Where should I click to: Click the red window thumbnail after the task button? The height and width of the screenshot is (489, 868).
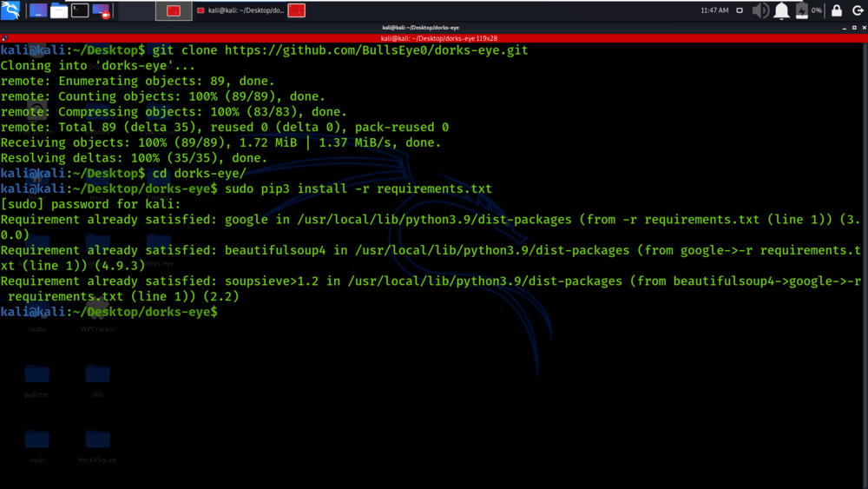tap(297, 10)
